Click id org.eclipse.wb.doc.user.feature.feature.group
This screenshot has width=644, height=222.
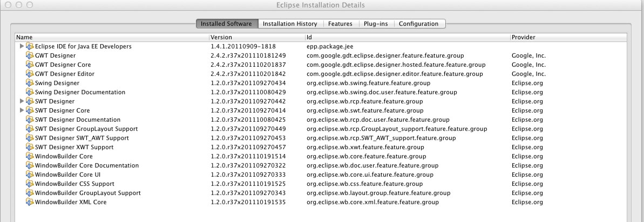point(372,165)
